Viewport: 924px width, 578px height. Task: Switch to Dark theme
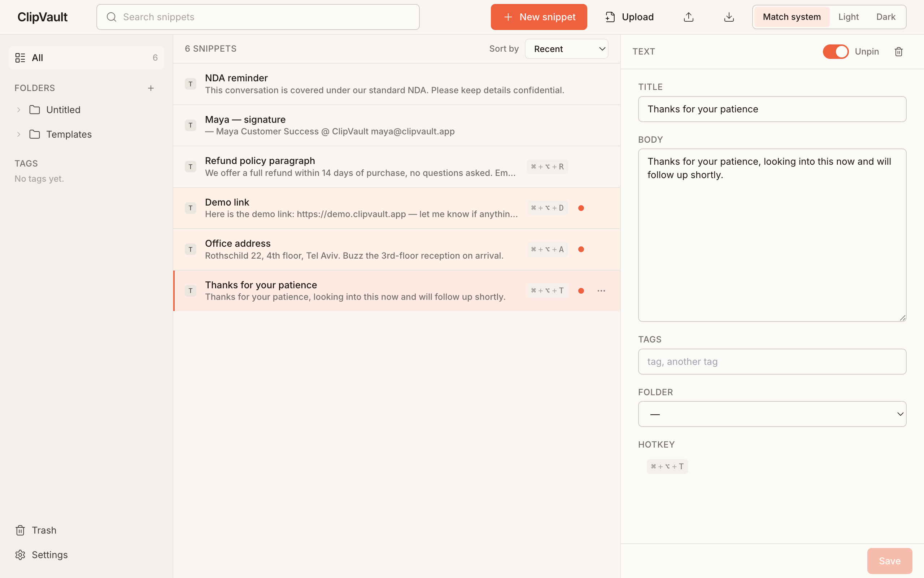[886, 17]
